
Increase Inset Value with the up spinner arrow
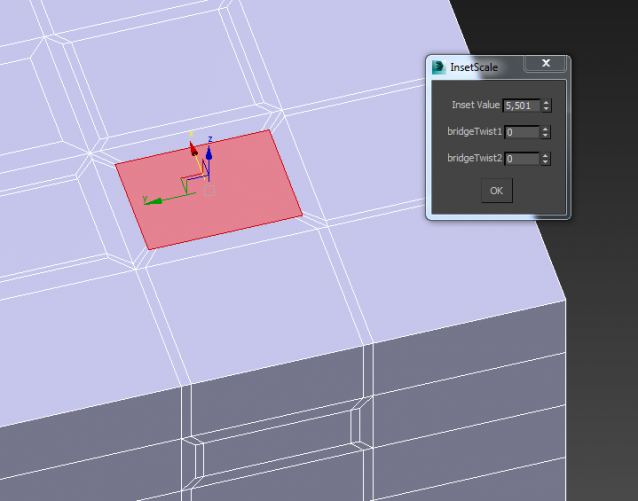point(546,102)
